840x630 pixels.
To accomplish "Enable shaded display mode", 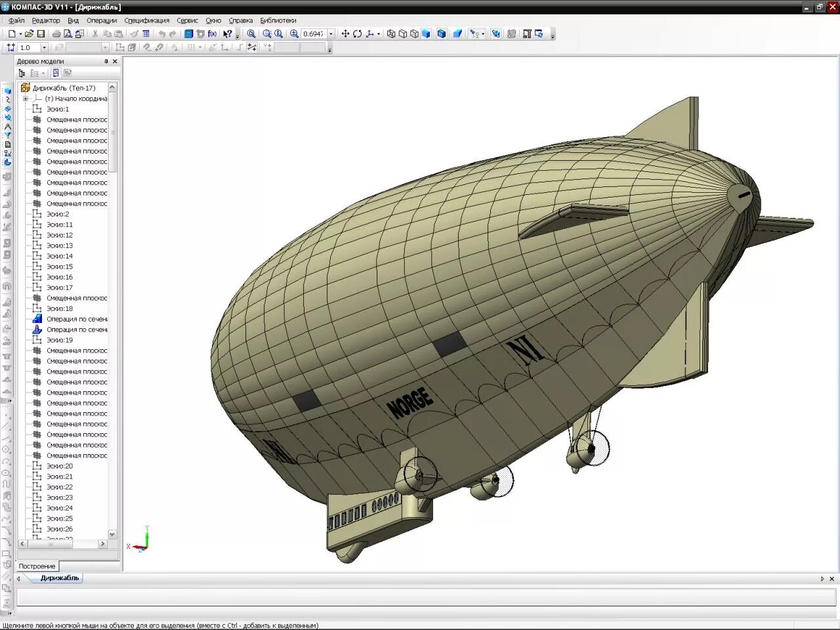I will point(426,33).
